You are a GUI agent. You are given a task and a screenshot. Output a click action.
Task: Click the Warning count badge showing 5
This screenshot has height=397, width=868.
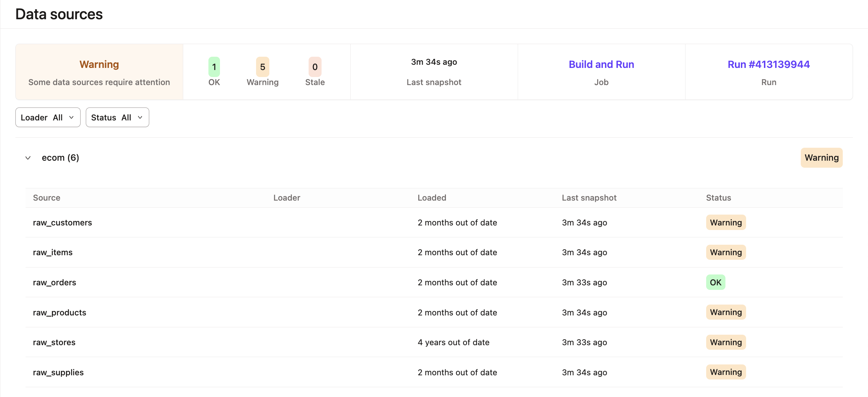262,67
